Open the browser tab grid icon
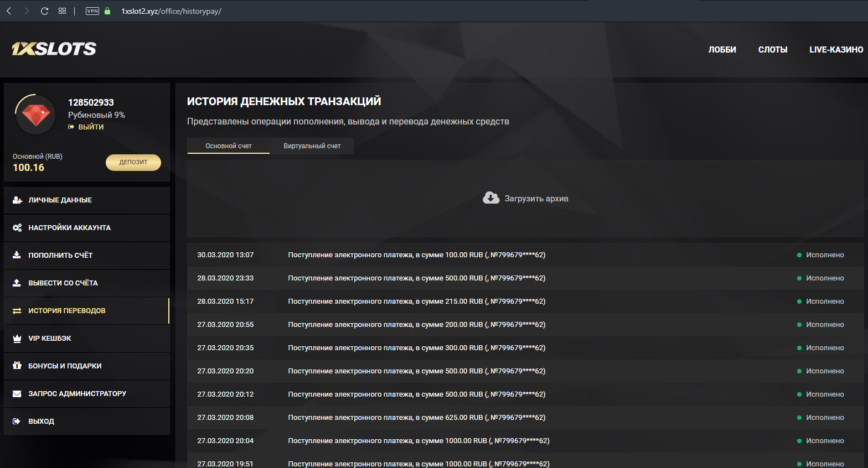 62,11
